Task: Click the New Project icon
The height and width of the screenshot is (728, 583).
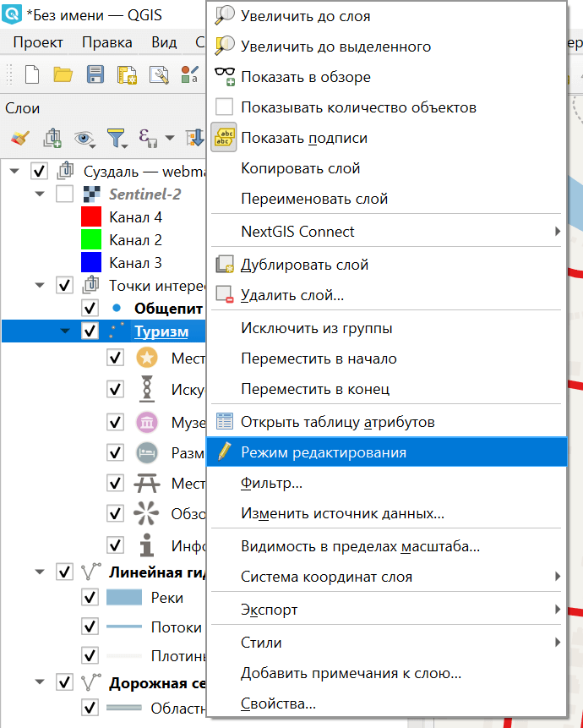Action: coord(32,74)
